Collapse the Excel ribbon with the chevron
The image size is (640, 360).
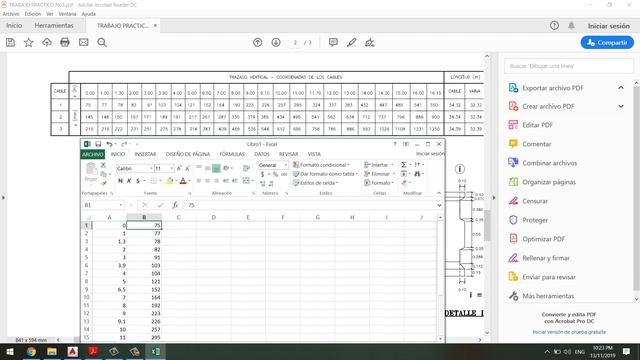point(439,193)
